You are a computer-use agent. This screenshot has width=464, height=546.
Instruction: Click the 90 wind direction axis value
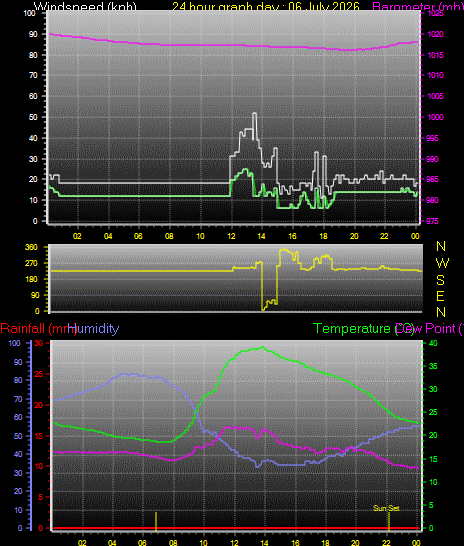[34, 295]
